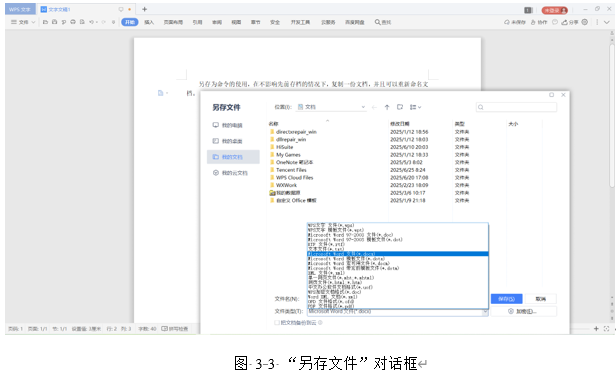This screenshot has height=374, width=616.
Task: Click the red login button
Action: (555, 10)
